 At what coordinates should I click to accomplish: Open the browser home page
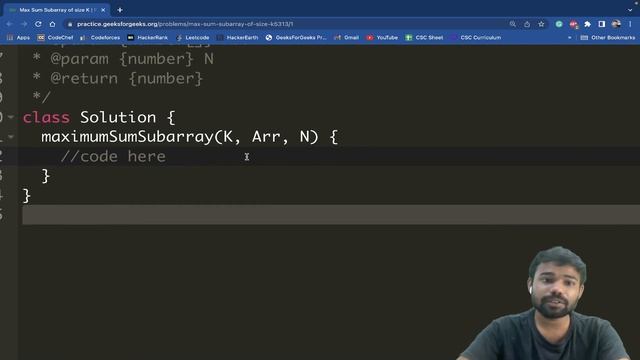[x=52, y=24]
